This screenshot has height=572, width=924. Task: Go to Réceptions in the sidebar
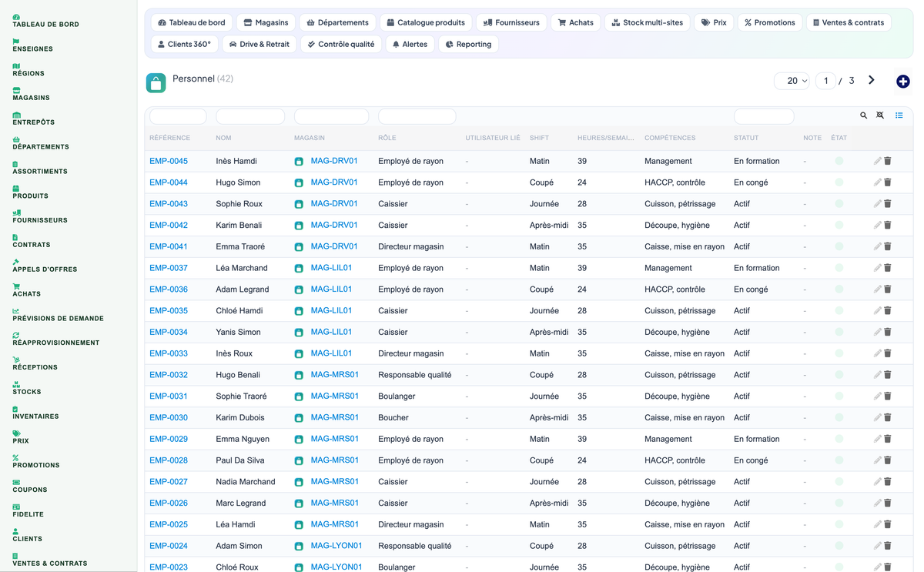pos(35,364)
